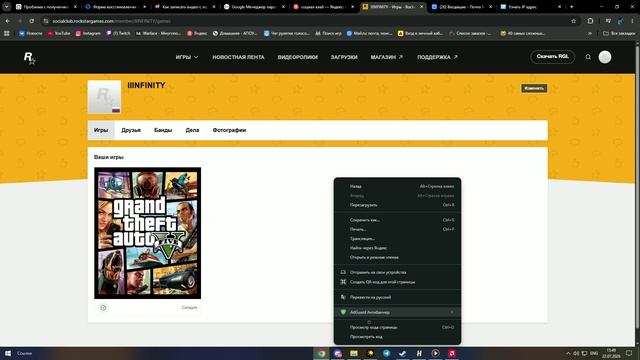This screenshot has height=360, width=640.
Task: Reload the page using toolbar refresh icon
Action: [31, 21]
